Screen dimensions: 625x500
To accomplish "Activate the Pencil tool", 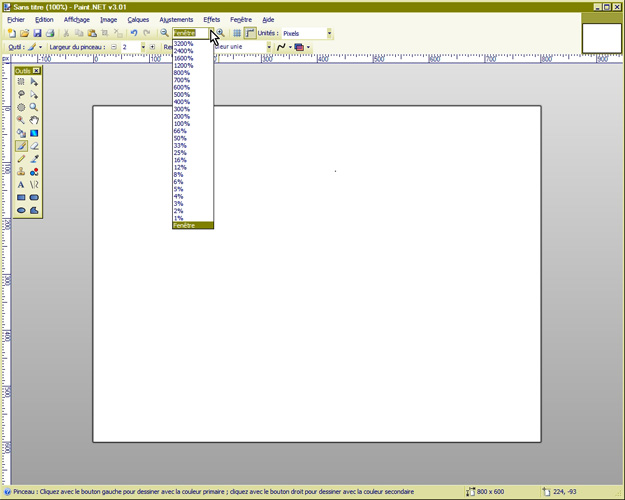I will click(x=21, y=158).
